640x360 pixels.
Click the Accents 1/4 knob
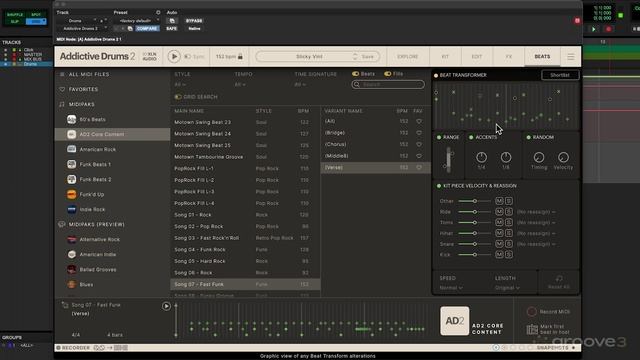[481, 157]
